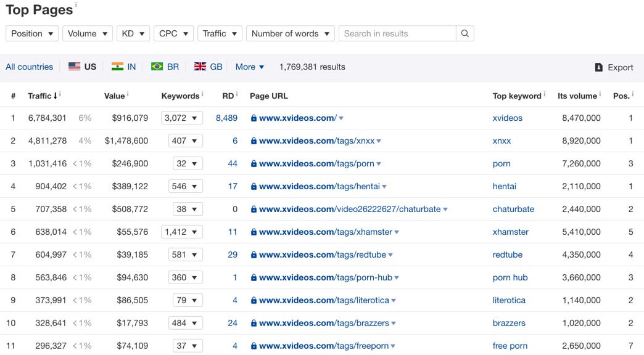Click the 8,489 referring domains link
This screenshot has width=644, height=355.
[x=227, y=118]
